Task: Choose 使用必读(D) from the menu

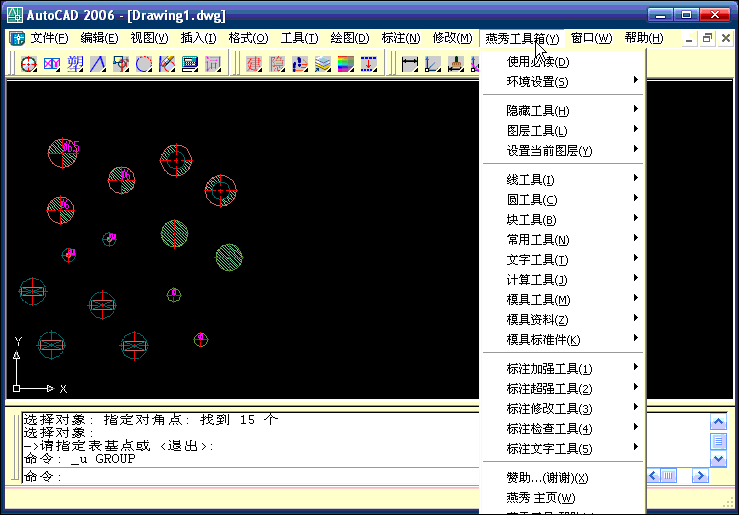Action: [x=564, y=62]
